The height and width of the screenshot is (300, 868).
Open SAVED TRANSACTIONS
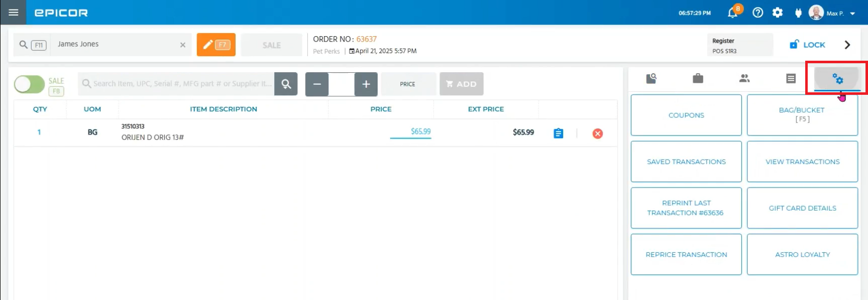pos(686,162)
